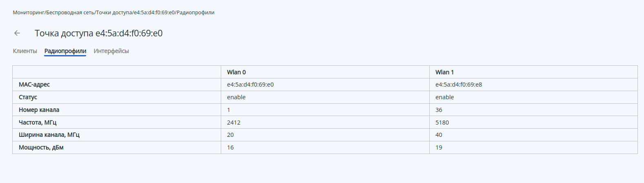Select Wlan 0 MAC address e4:5a:d4:f0:69:e0 cell

point(250,85)
